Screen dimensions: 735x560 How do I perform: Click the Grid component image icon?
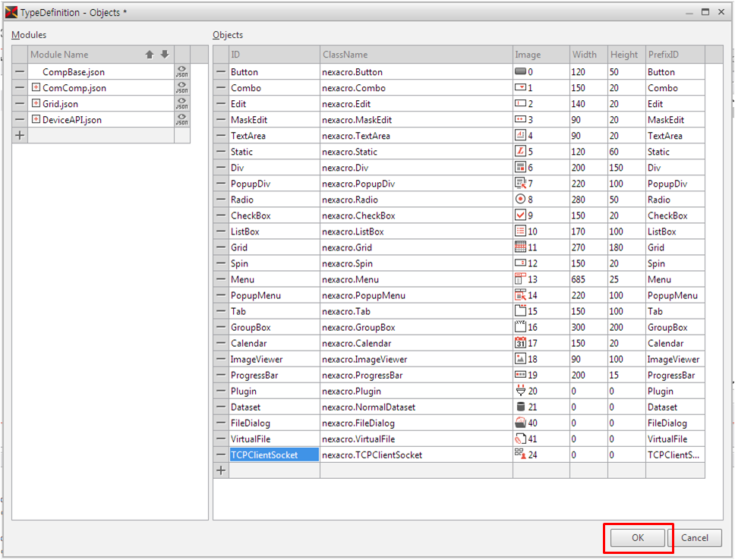point(520,247)
